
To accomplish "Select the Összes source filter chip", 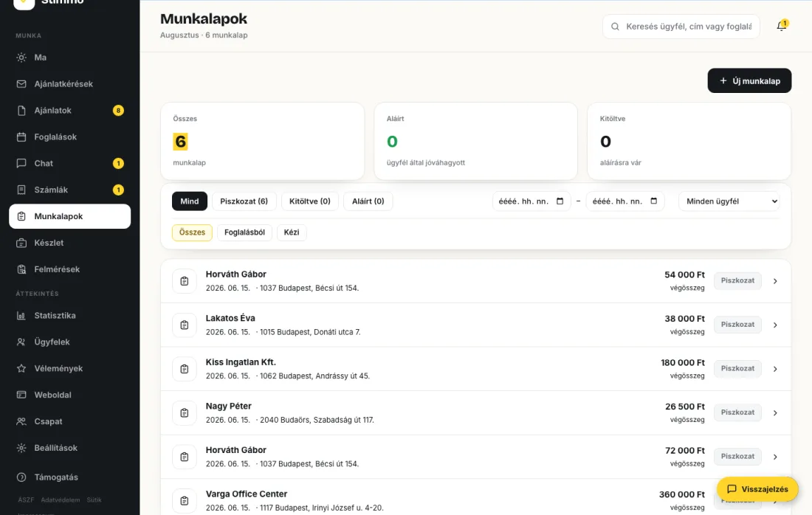I will pos(192,232).
